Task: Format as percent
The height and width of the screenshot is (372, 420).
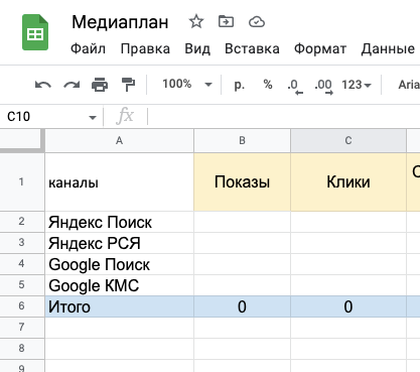Action: point(268,84)
